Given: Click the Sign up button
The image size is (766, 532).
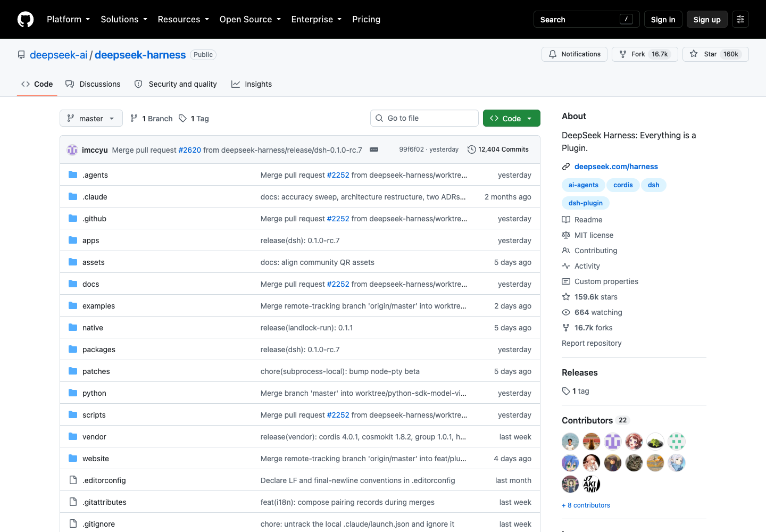Looking at the screenshot, I should [707, 19].
